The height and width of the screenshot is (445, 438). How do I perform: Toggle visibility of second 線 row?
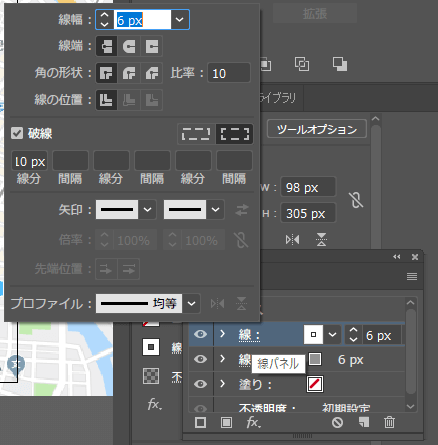click(200, 359)
